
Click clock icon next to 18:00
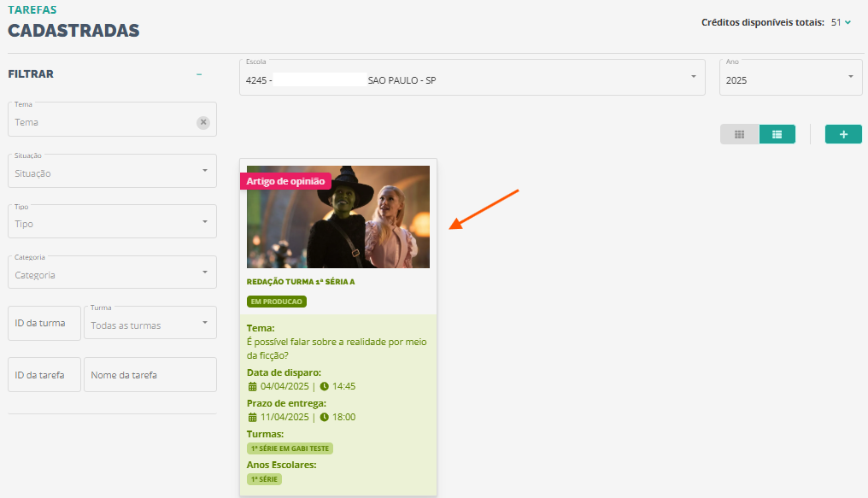[325, 417]
